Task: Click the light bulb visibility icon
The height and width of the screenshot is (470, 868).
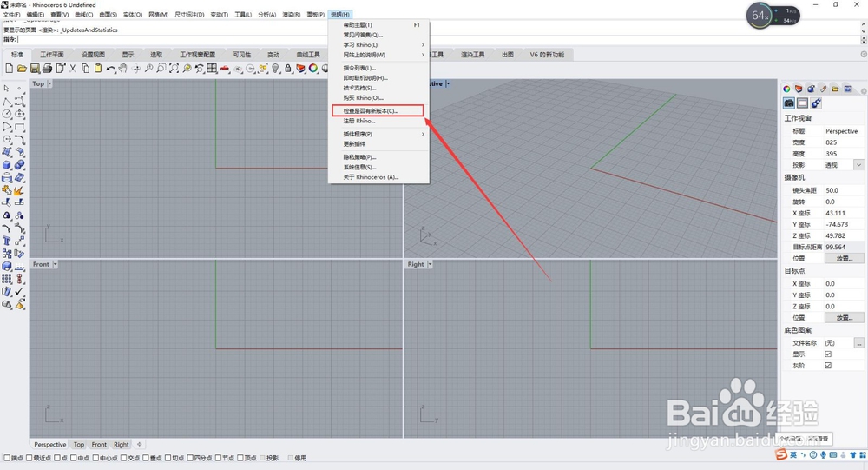Action: pos(276,68)
